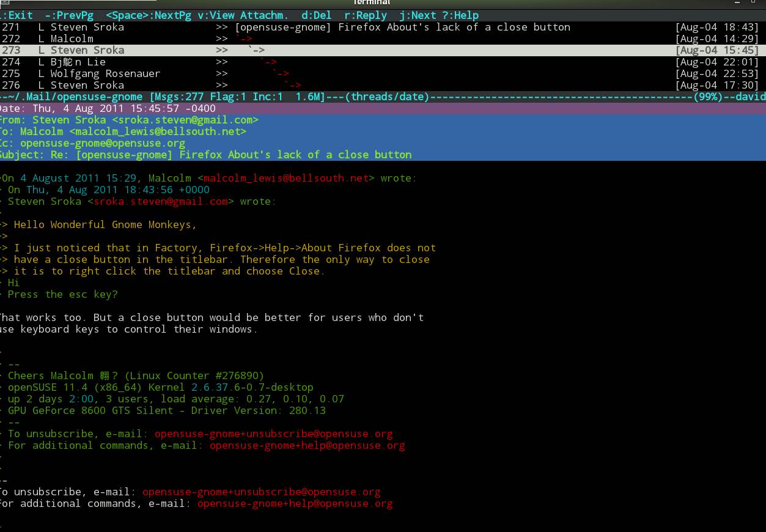This screenshot has width=766, height=532.
Task: Click the '[Aug-04 17:30]' timestamp
Action: pyautogui.click(x=717, y=85)
